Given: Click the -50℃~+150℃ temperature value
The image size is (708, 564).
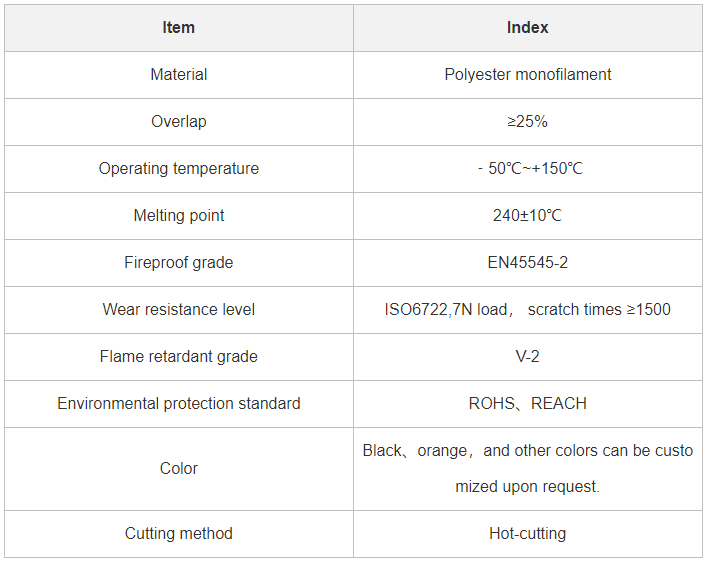Looking at the screenshot, I should pyautogui.click(x=530, y=169).
